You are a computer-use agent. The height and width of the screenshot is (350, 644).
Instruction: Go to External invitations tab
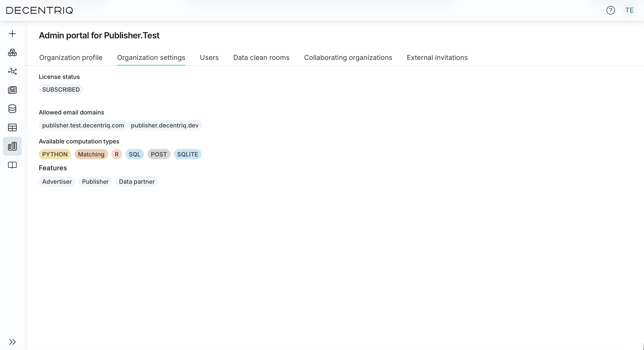(437, 58)
